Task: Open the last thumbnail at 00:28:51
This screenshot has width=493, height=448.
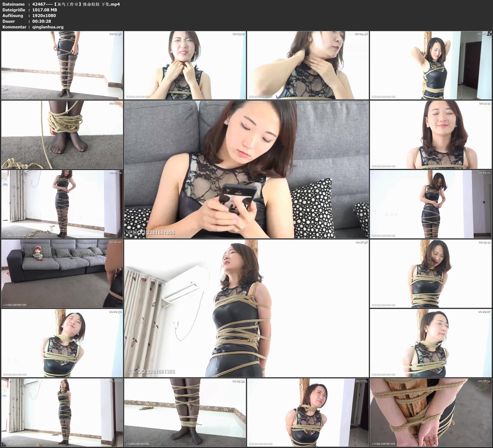Action: pyautogui.click(x=431, y=412)
